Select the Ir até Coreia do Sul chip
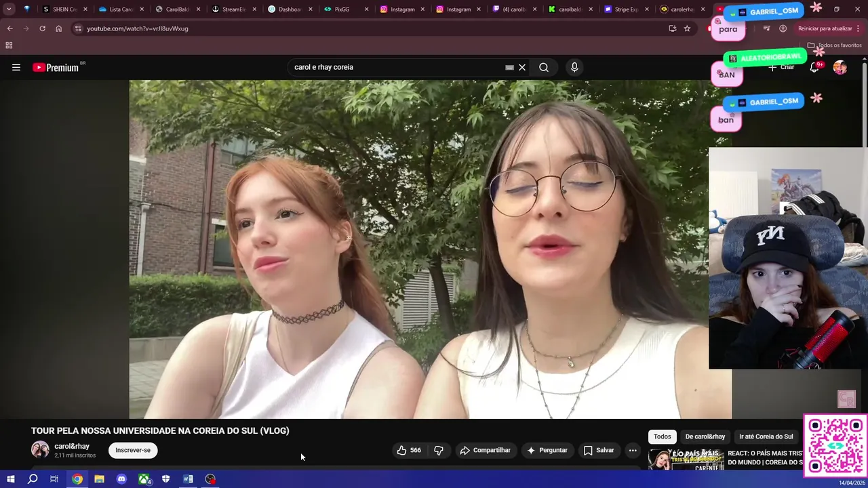The image size is (868, 488). (x=766, y=436)
